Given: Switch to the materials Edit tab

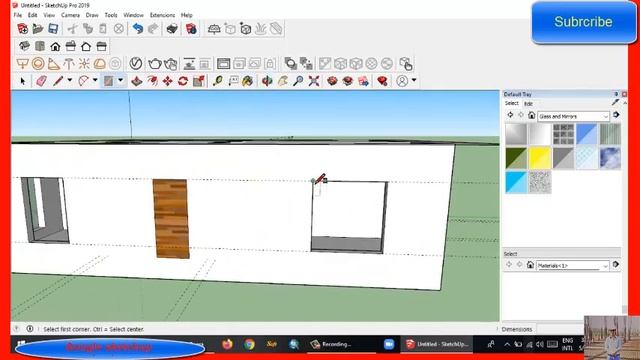Looking at the screenshot, I should pos(528,104).
